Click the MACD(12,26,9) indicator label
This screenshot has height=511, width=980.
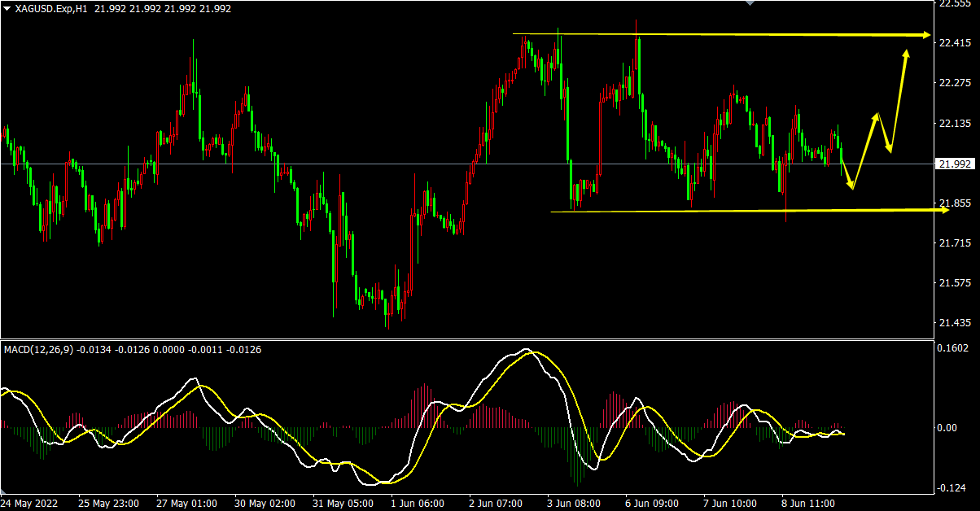[x=38, y=349]
